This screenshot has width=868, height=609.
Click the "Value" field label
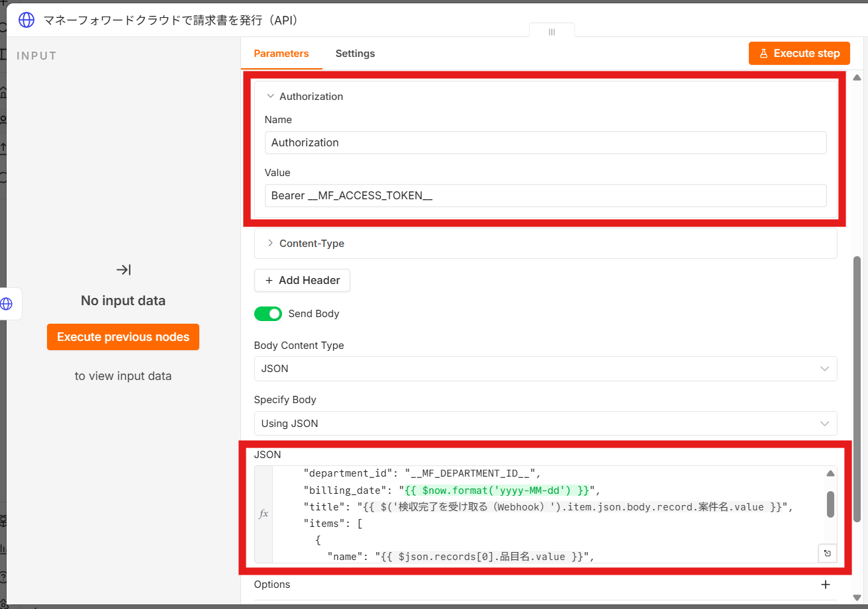click(x=277, y=173)
